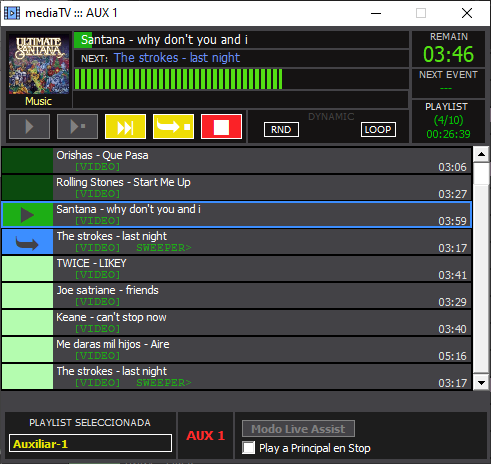Click scrollbar down arrow of playlist
Viewport: 491px width, 464px height.
(481, 382)
